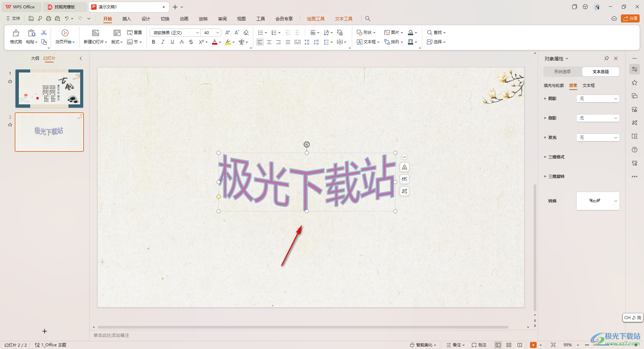Open the Insert (插入) ribbon tab
Image resolution: width=644 pixels, height=349 pixels.
(126, 19)
